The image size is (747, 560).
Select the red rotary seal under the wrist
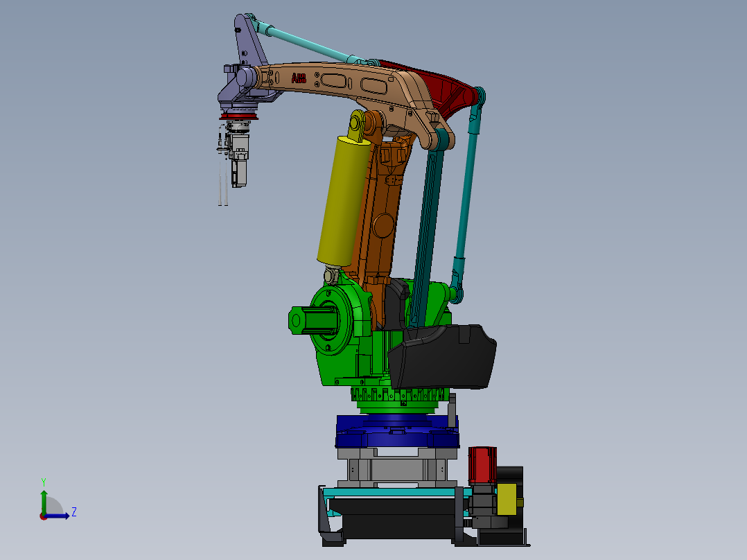(239, 116)
